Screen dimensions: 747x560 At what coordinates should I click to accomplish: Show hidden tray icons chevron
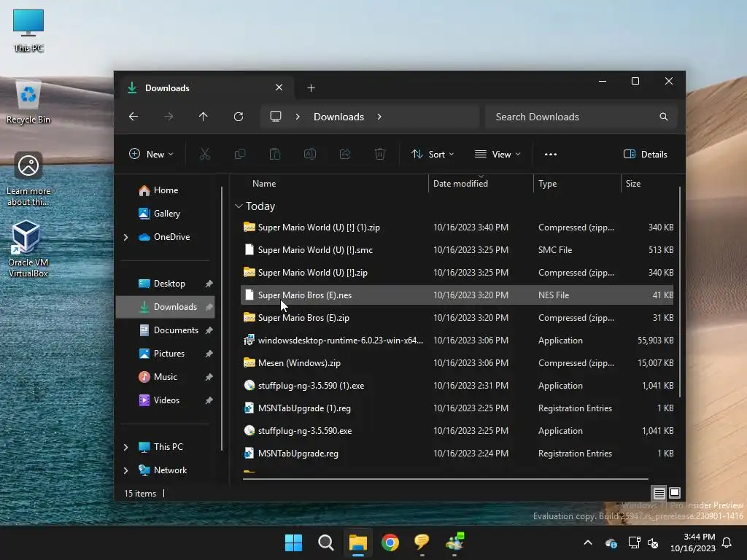(588, 542)
